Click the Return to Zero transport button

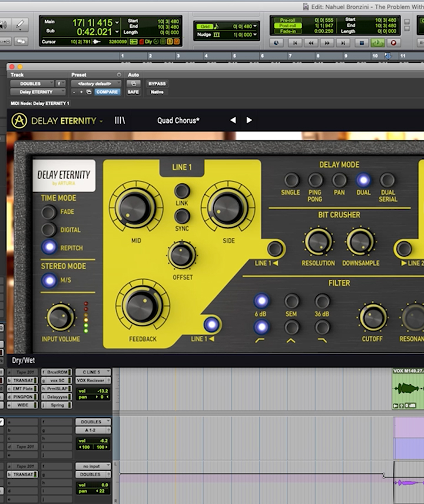(295, 42)
